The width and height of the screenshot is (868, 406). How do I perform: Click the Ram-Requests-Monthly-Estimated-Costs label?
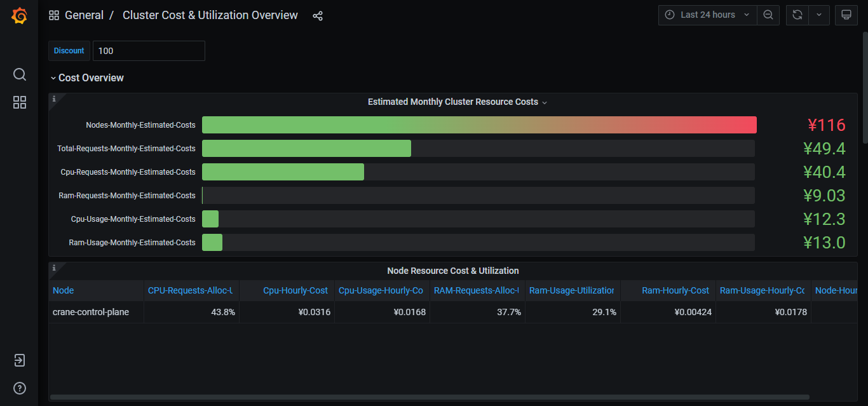click(127, 196)
